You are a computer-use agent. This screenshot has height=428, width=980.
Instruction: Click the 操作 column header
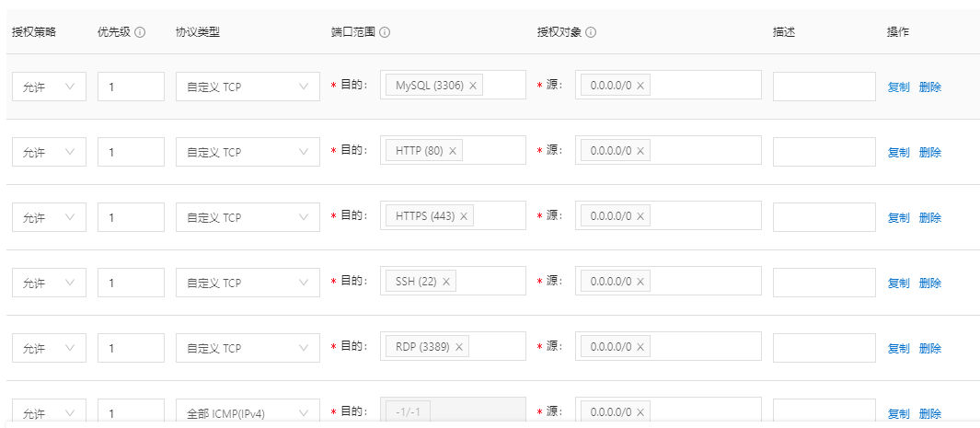(x=897, y=32)
